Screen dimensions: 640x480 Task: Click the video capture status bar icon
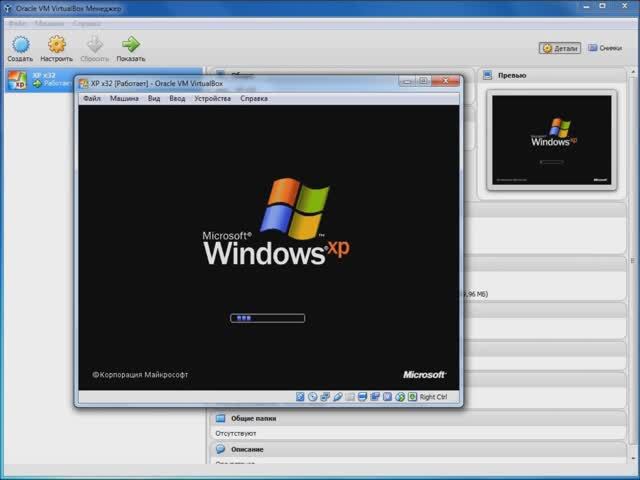coord(375,397)
